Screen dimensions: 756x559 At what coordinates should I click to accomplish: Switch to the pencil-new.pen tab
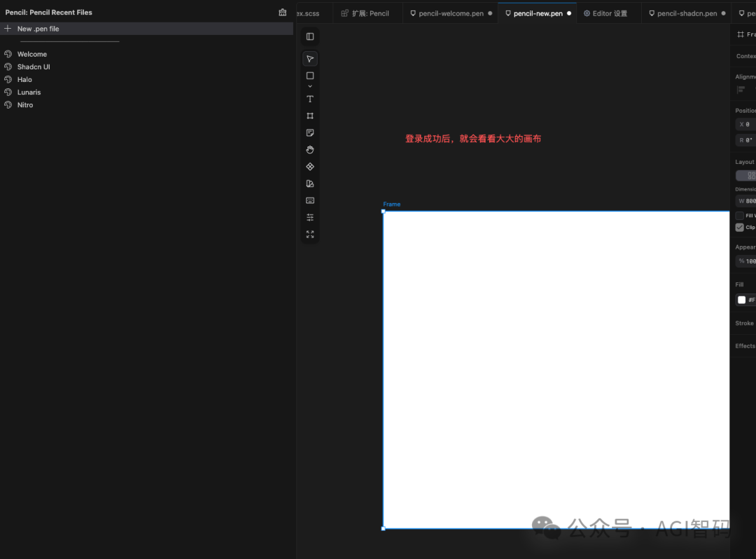[538, 13]
